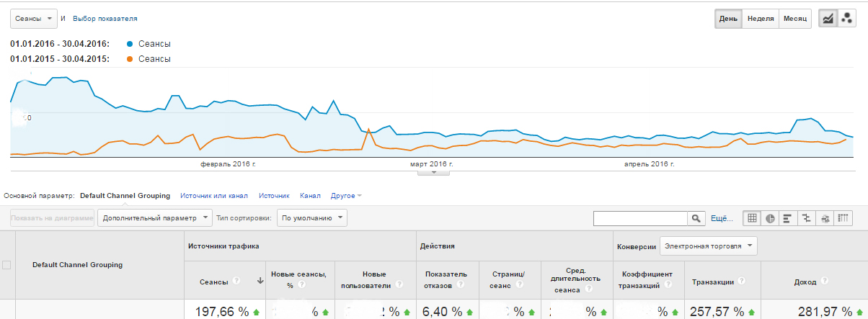
Task: Expand the Дополнительный параметр dropdown
Action: pyautogui.click(x=155, y=217)
